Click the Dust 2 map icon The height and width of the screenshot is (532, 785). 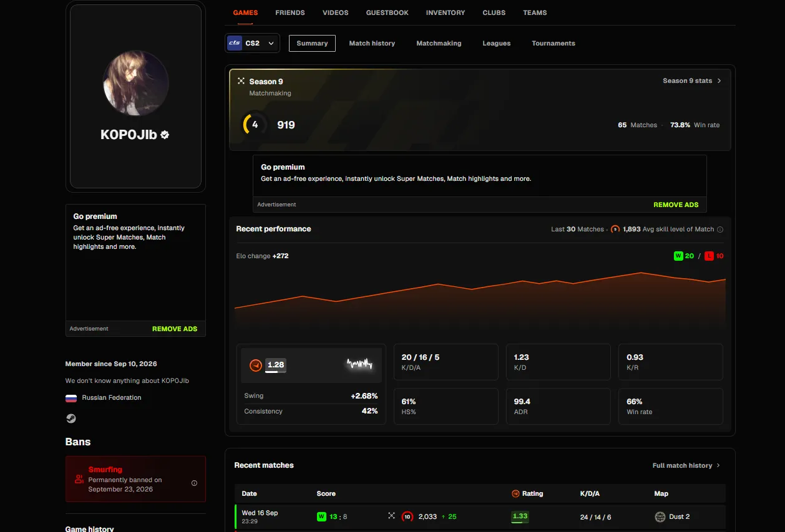[x=660, y=516]
